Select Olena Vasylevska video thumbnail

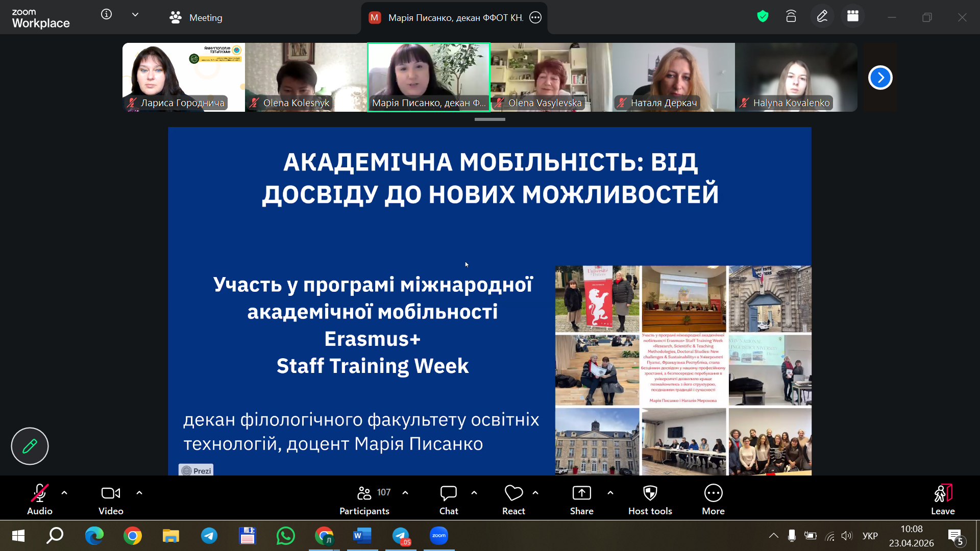pos(551,77)
